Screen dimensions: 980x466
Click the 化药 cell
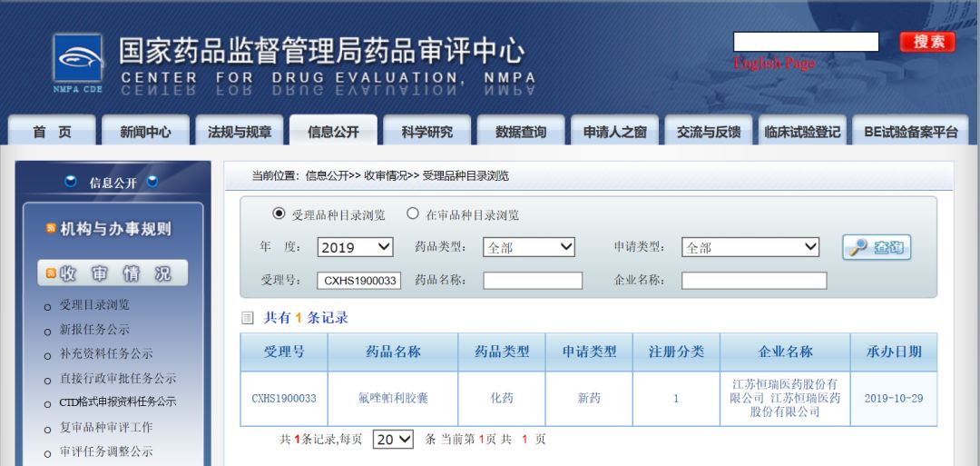(502, 399)
